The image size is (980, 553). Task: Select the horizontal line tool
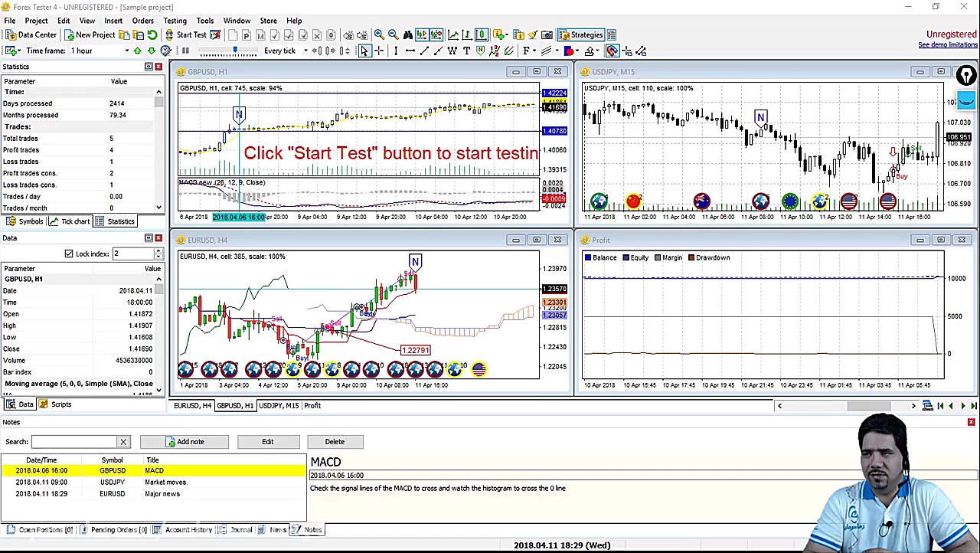[410, 51]
